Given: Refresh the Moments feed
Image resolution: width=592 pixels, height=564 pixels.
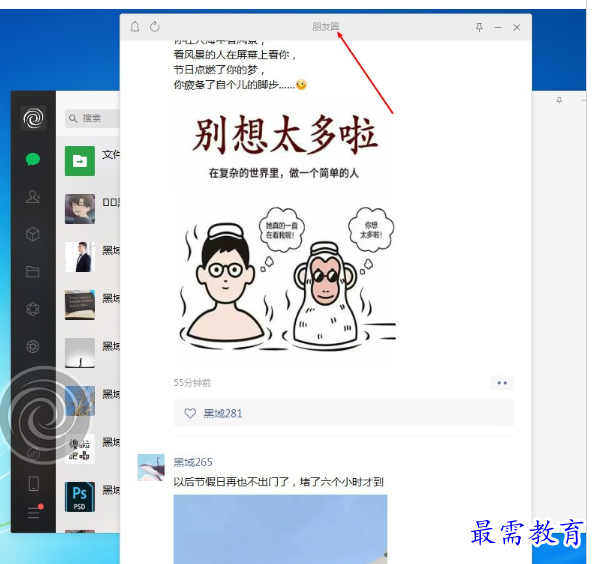Looking at the screenshot, I should [x=155, y=27].
